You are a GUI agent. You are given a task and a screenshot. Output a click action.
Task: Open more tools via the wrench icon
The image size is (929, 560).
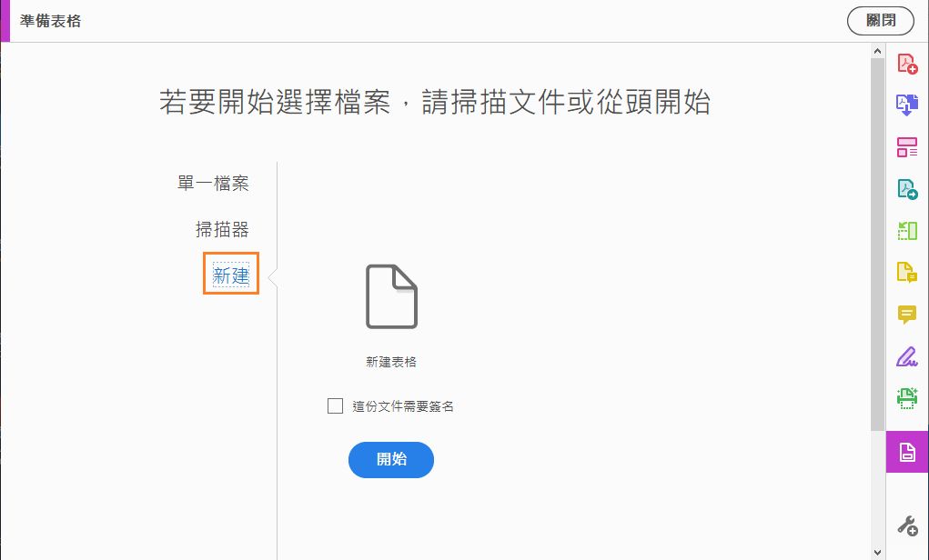click(906, 524)
